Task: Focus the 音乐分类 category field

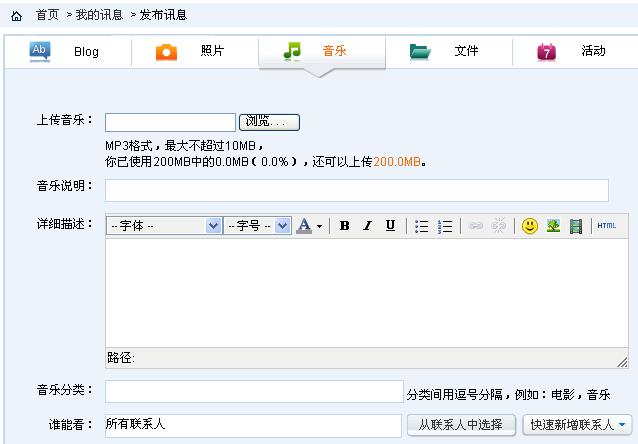Action: [x=254, y=392]
